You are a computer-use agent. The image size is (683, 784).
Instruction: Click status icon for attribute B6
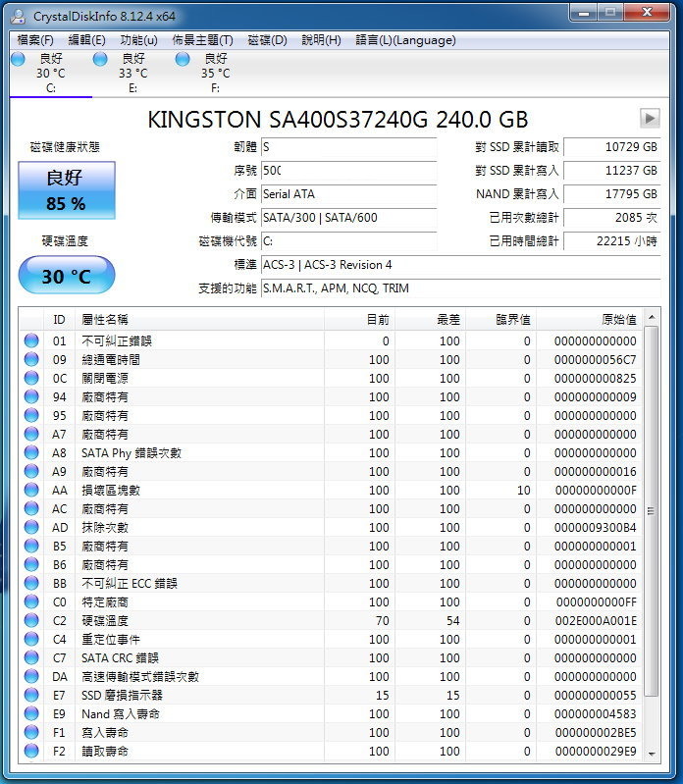[31, 564]
